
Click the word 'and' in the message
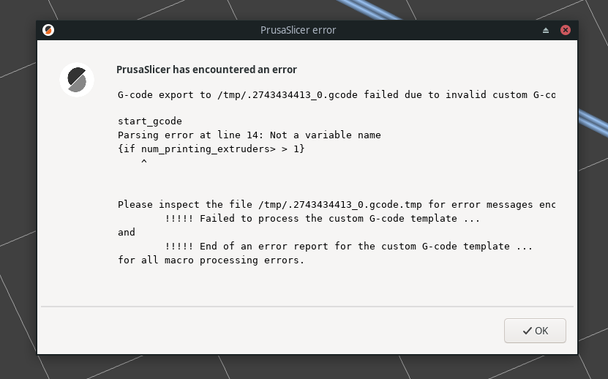point(126,232)
